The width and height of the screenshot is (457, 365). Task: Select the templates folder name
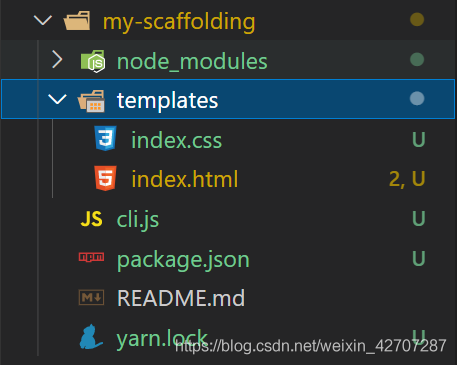(168, 101)
